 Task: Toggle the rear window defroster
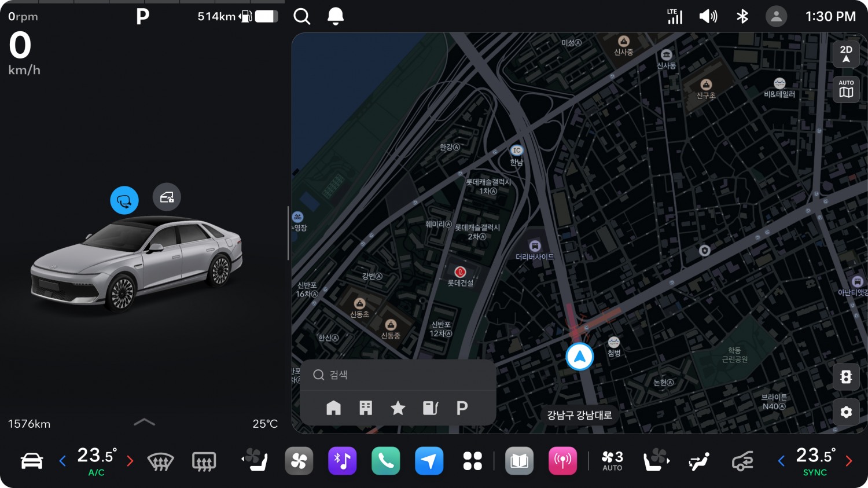click(x=204, y=461)
